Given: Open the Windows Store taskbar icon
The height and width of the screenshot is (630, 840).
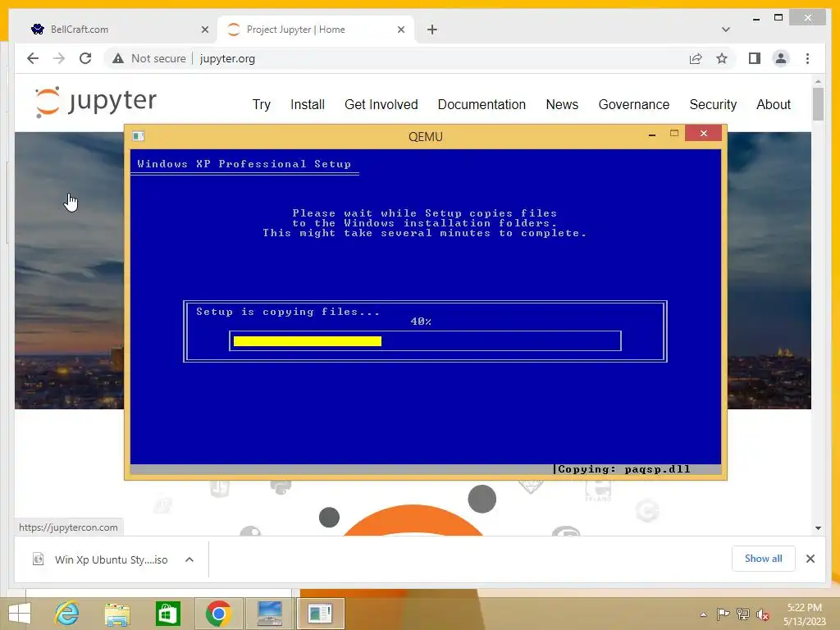Looking at the screenshot, I should point(167,614).
